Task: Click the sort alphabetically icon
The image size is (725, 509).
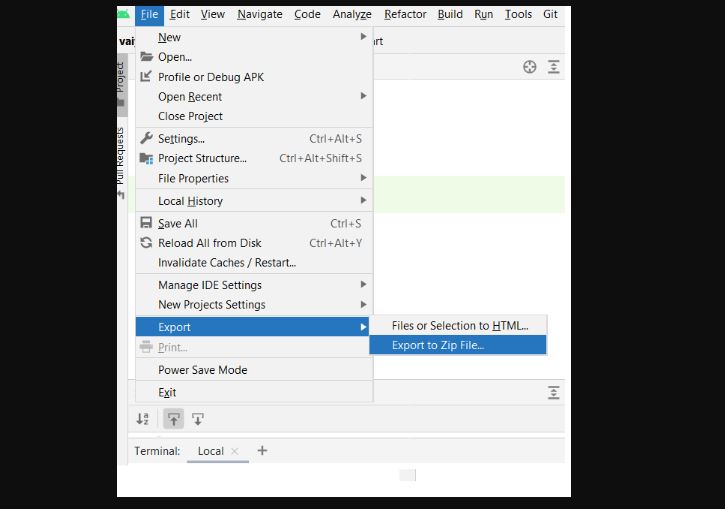Action: point(142,419)
